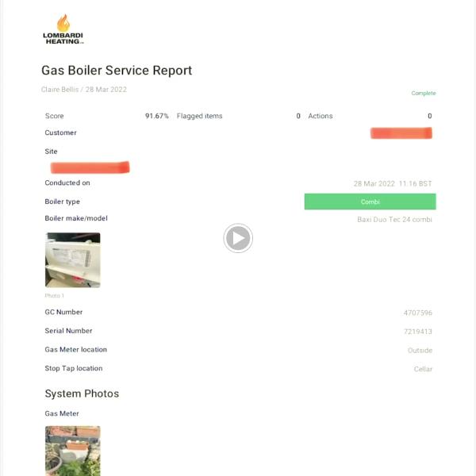
Task: Select Serial Number value 7219413
Action: [x=417, y=332]
